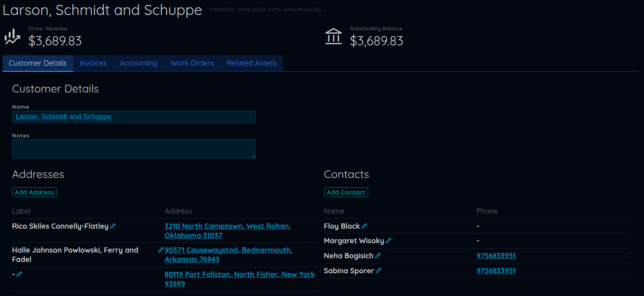Click the Outstanding Balance bank icon
Viewport: 644px width, 296px height.
[x=333, y=36]
